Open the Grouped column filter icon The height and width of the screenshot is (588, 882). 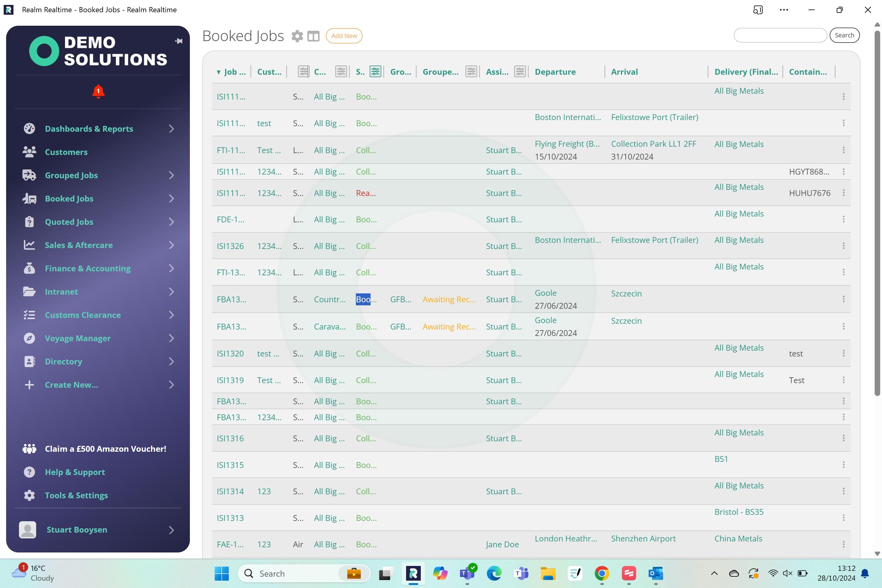tap(471, 71)
